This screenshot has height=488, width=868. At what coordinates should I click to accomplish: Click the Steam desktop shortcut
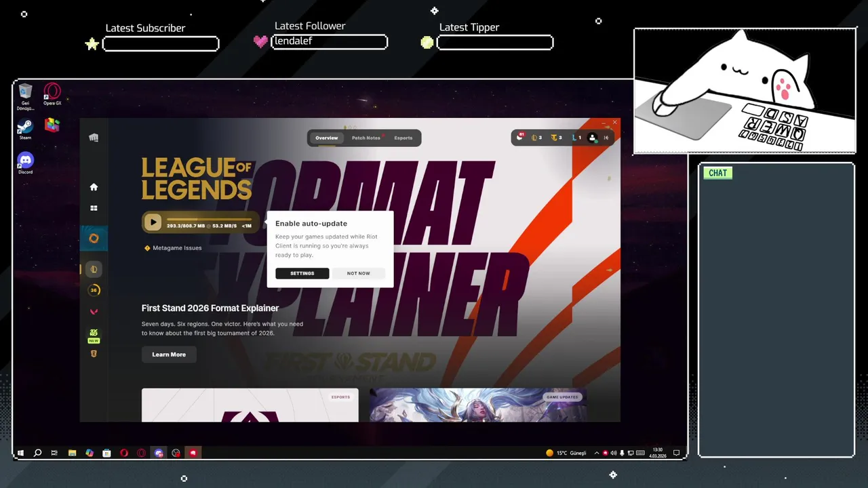pyautogui.click(x=25, y=129)
